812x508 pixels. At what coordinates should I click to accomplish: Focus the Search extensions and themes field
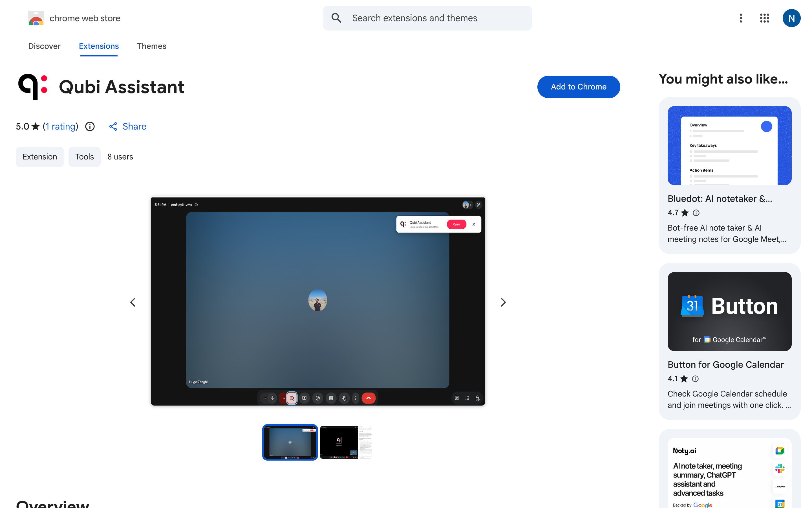tap(427, 18)
